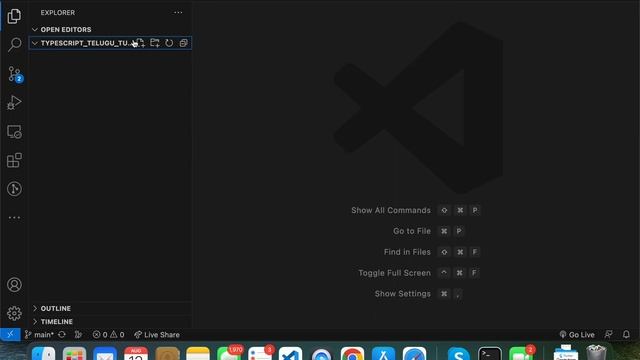Open feedback icon beside Go Live
This screenshot has width=640, height=360.
(x=608, y=334)
